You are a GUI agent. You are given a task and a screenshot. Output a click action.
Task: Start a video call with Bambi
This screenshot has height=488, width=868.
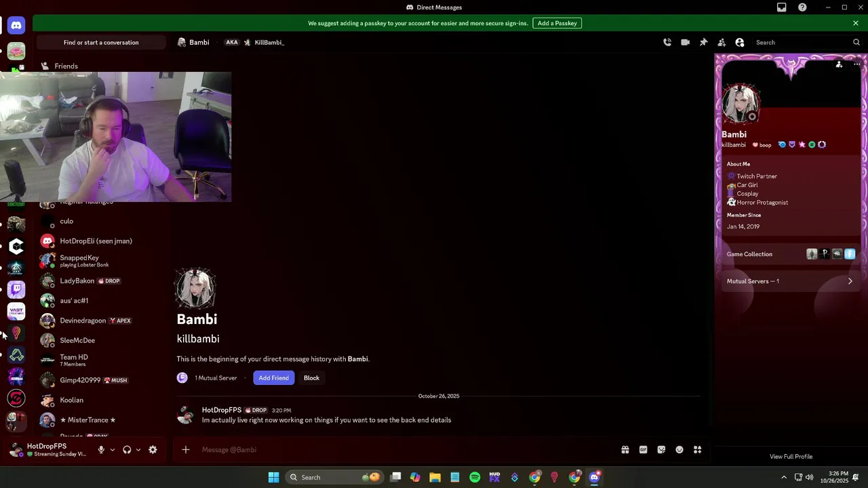686,42
